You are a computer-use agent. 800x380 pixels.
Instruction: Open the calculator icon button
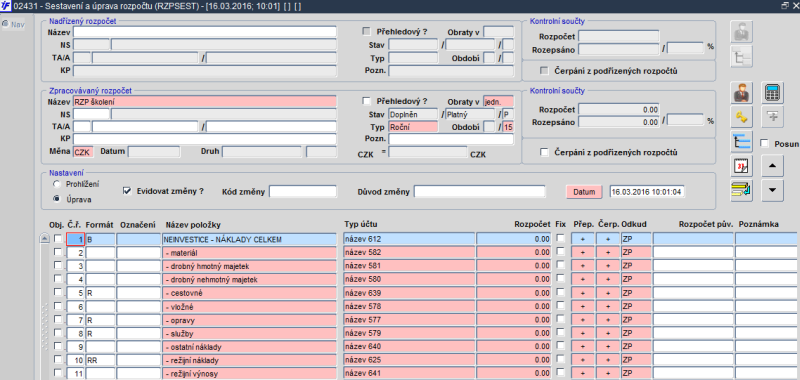point(773,93)
